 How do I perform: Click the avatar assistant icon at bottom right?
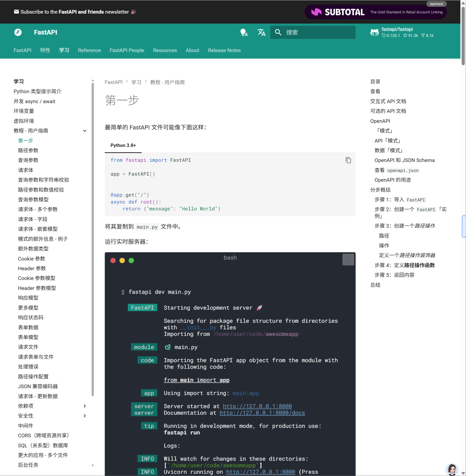click(x=452, y=469)
